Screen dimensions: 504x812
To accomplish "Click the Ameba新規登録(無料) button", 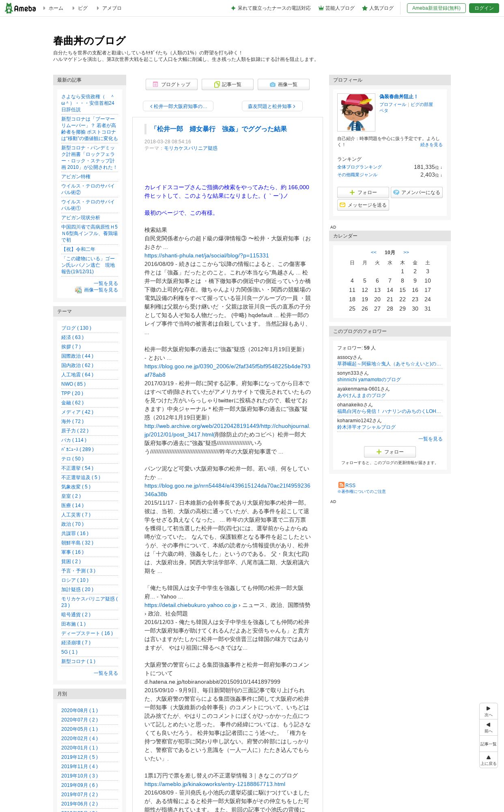I will click(x=436, y=8).
